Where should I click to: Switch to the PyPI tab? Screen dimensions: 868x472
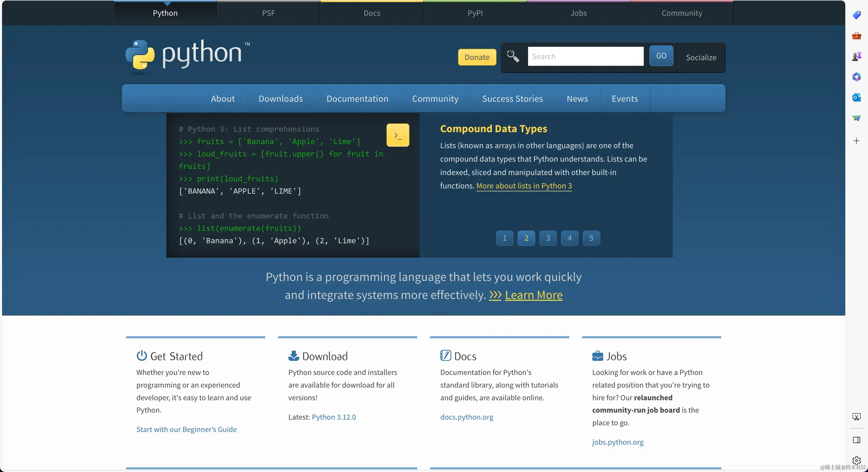pyautogui.click(x=475, y=13)
